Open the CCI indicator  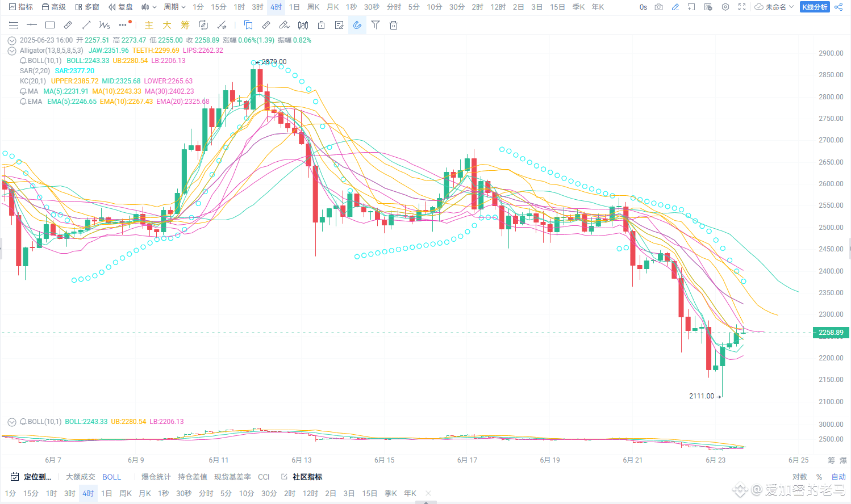(264, 477)
